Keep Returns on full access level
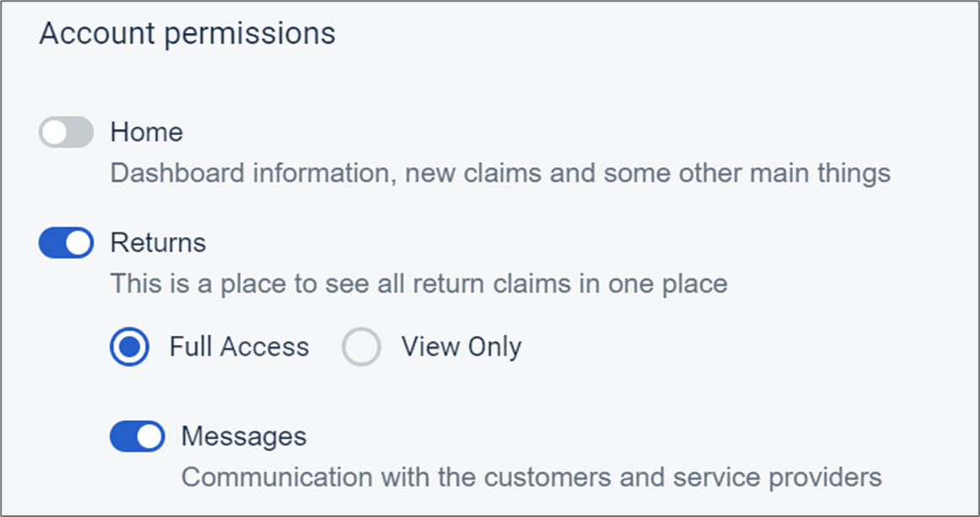Viewport: 980px width, 517px height. (x=129, y=347)
